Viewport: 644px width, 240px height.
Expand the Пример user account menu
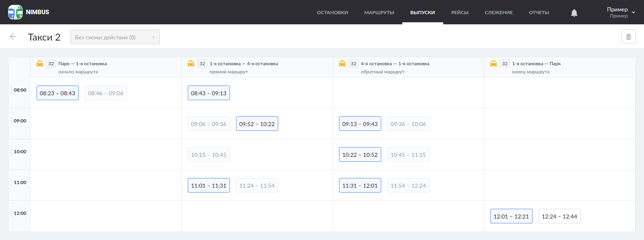[621, 12]
